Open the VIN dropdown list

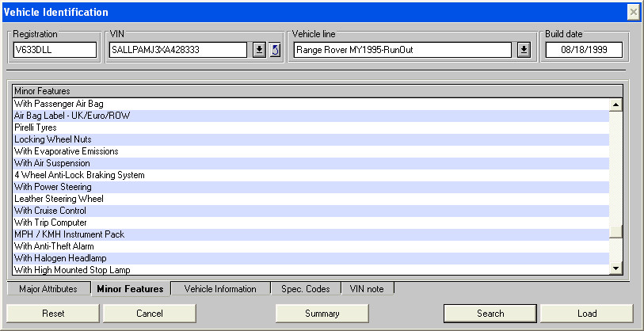click(x=259, y=50)
